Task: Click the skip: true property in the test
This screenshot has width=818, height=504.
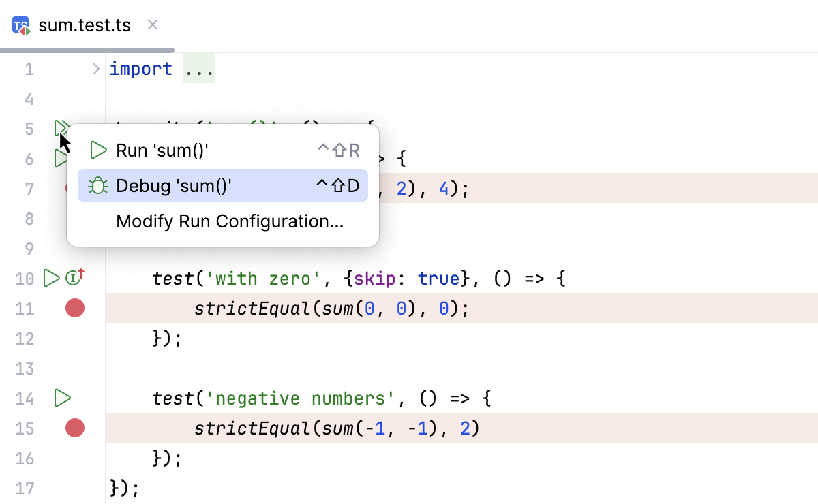Action: pyautogui.click(x=399, y=278)
